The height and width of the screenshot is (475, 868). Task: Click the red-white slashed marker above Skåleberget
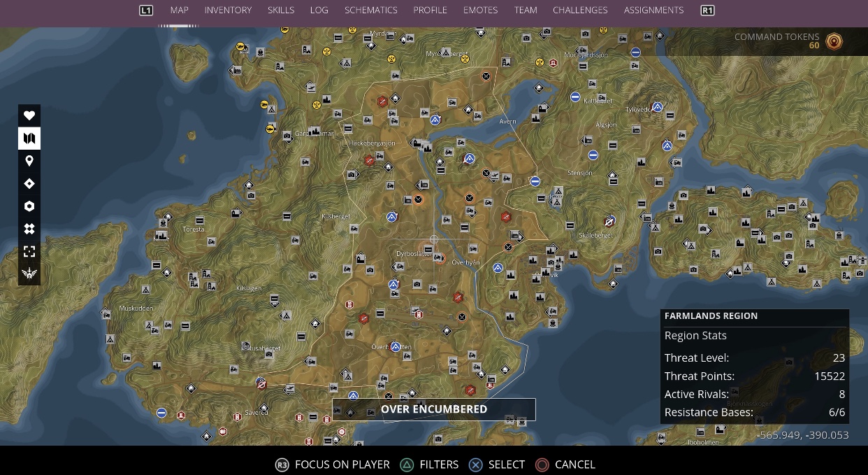click(609, 222)
